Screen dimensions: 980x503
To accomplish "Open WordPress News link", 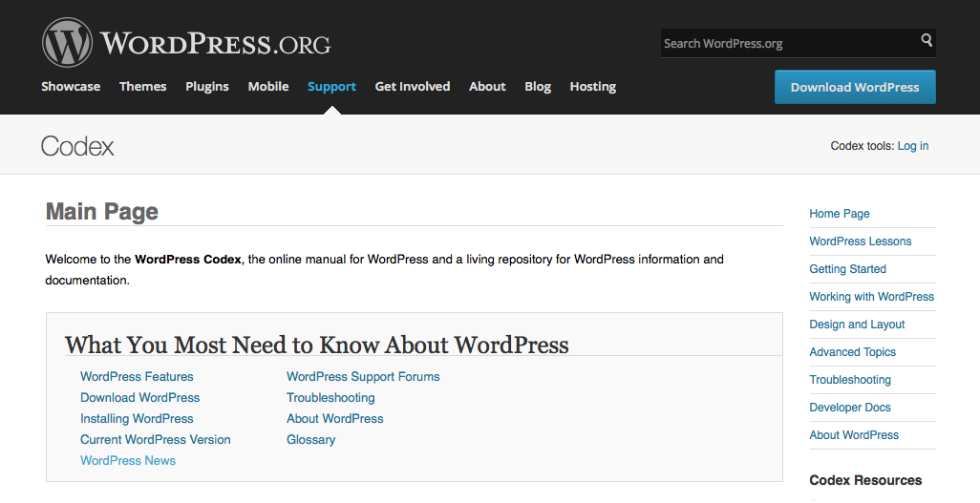I will 128,460.
